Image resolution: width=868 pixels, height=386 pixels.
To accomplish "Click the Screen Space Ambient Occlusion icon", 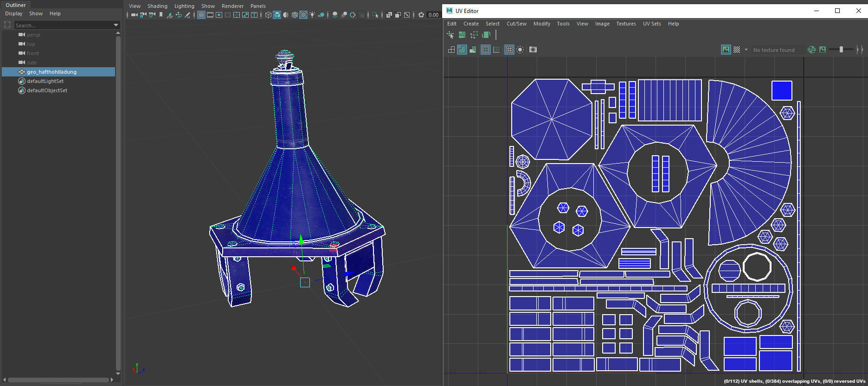I will [335, 15].
